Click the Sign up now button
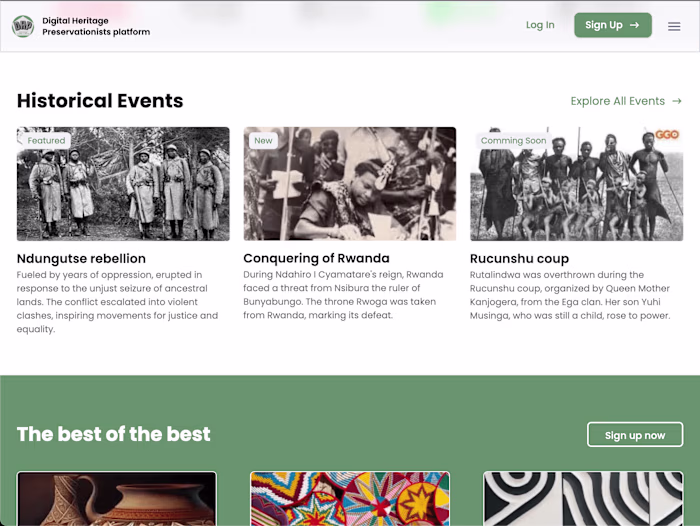700x526 pixels. tap(635, 435)
